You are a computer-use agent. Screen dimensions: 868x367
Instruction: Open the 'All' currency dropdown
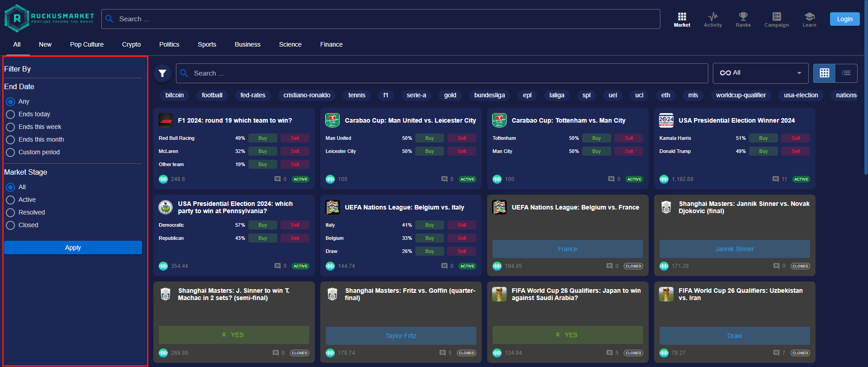point(760,73)
